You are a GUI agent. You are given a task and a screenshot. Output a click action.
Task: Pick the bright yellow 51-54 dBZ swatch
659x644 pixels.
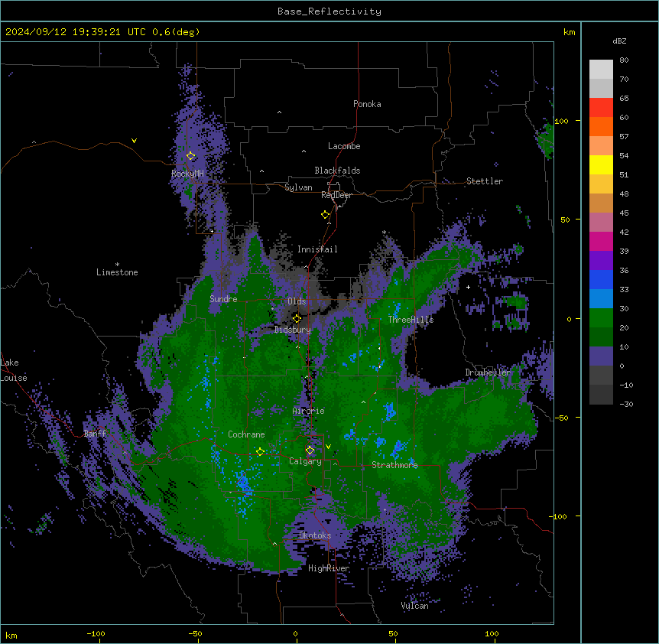click(601, 164)
